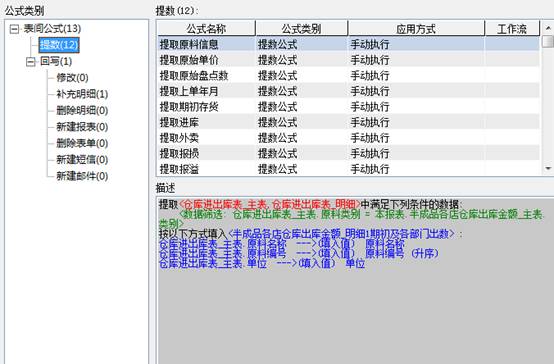Collapse the 表间公式(13) tree node
The width and height of the screenshot is (554, 364).
[x=14, y=29]
